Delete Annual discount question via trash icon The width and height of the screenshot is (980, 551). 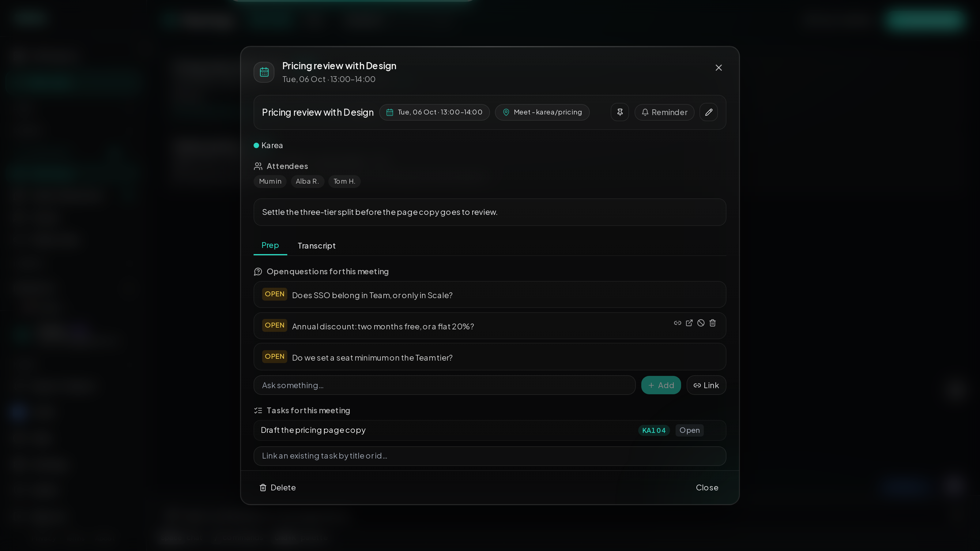click(713, 323)
